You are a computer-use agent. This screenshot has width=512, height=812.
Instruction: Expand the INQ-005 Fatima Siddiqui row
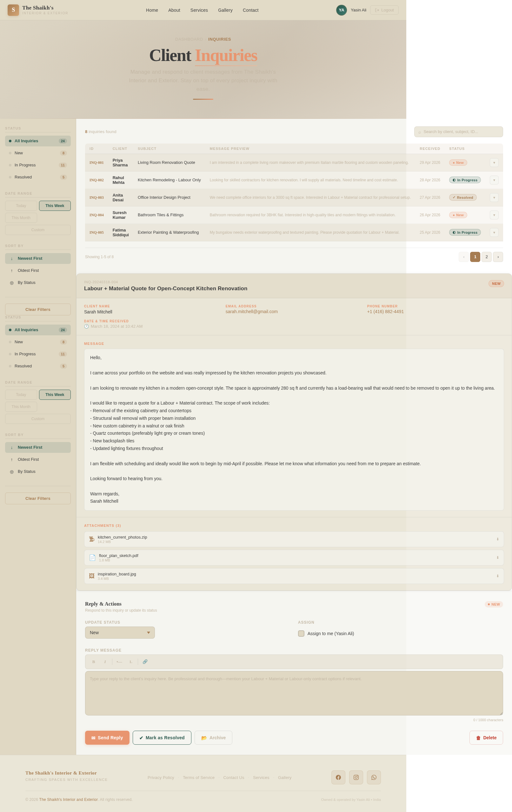coord(494,232)
